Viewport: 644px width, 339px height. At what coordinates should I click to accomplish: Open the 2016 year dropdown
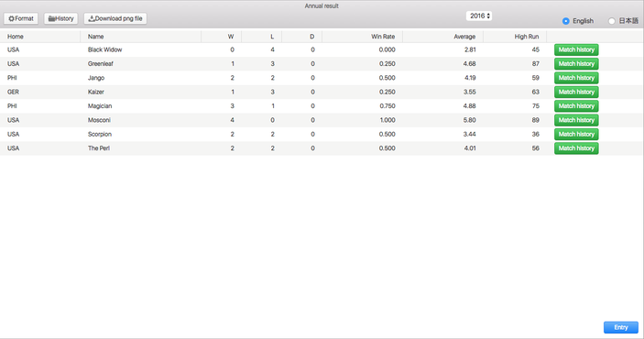point(479,16)
